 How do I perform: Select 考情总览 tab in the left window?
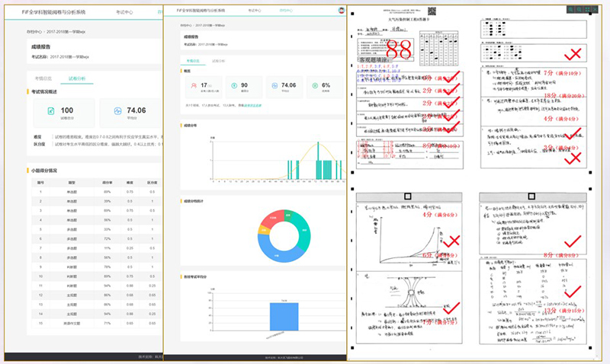click(x=43, y=78)
